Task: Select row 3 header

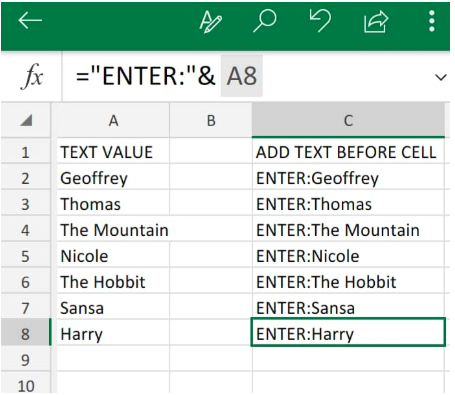Action: coord(25,204)
